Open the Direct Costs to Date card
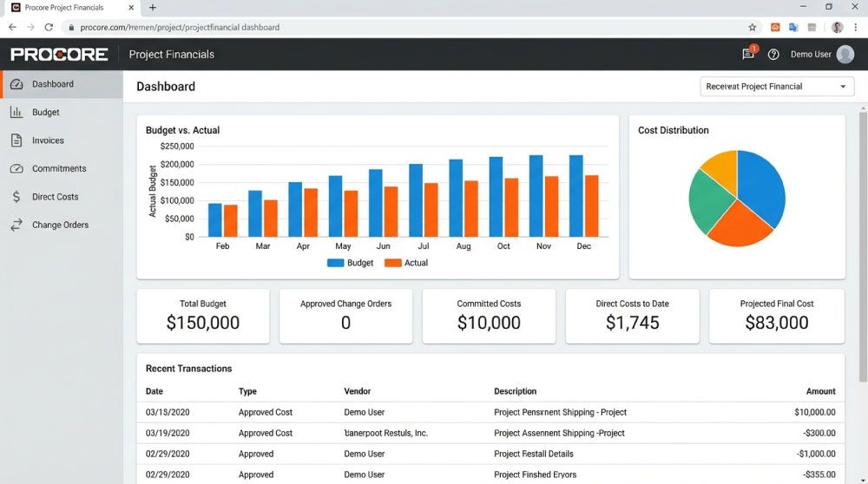This screenshot has height=484, width=868. (x=632, y=316)
